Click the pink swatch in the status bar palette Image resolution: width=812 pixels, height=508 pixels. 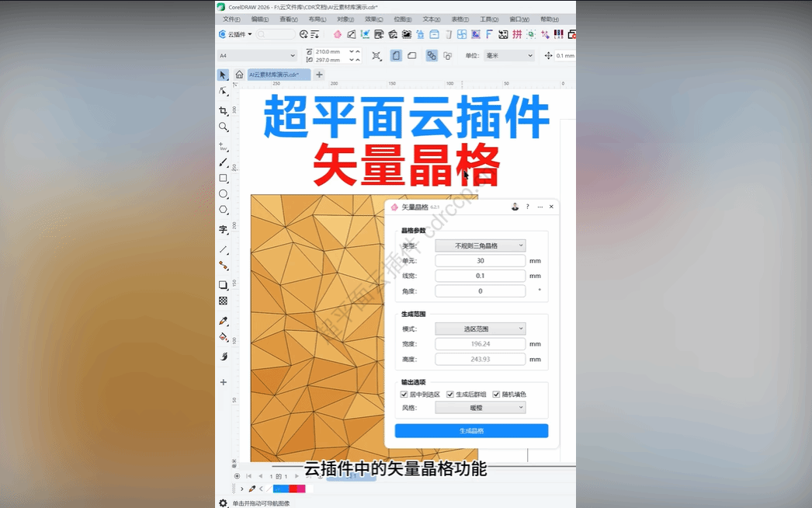pyautogui.click(x=301, y=489)
